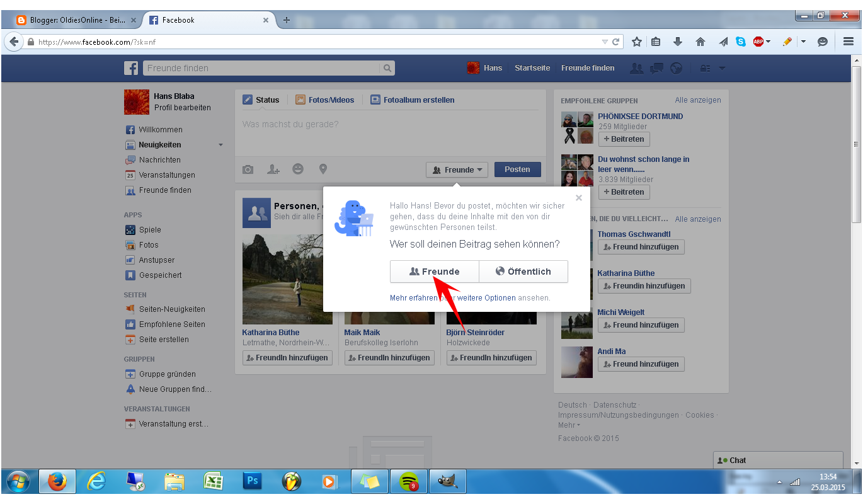Add a feeling via the smiley icon
This screenshot has width=863, height=504.
298,169
